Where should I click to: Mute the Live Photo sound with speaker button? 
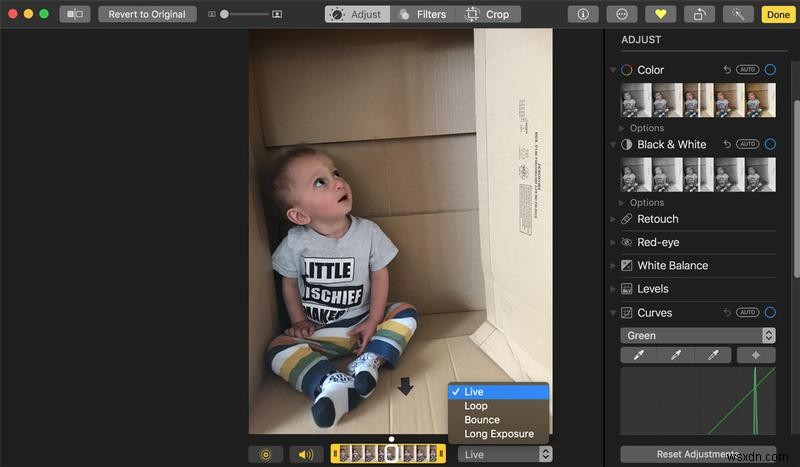(x=306, y=454)
